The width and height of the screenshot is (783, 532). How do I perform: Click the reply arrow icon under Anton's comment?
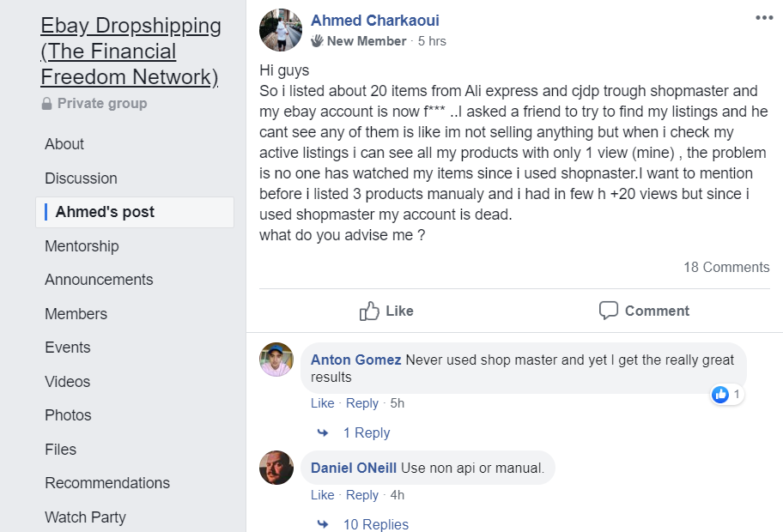[323, 433]
